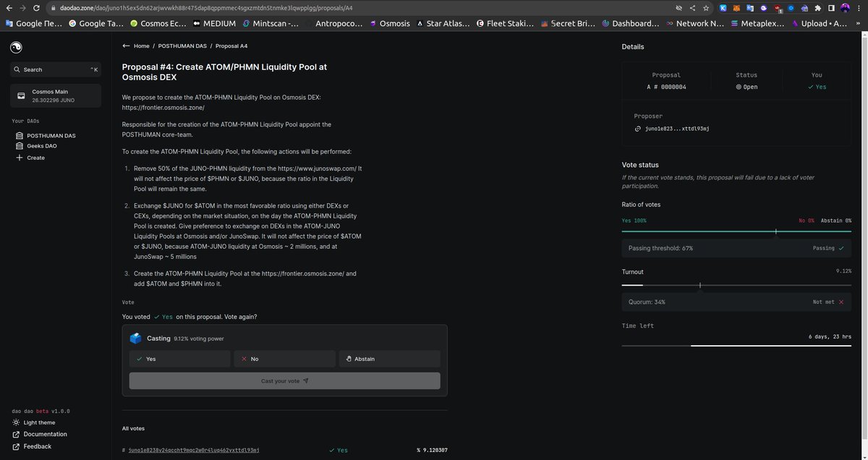This screenshot has height=460, width=868.
Task: Open the Keplr wallet extension
Action: [x=723, y=8]
